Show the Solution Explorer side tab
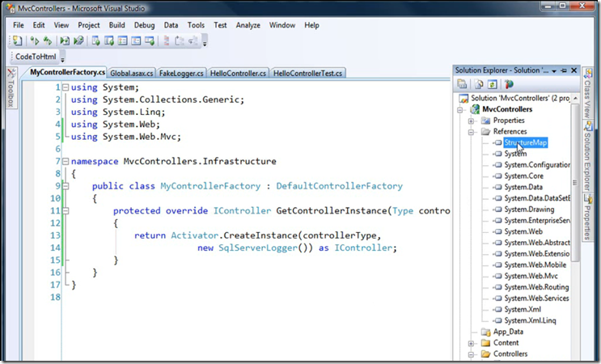The height and width of the screenshot is (364, 601). [587, 155]
